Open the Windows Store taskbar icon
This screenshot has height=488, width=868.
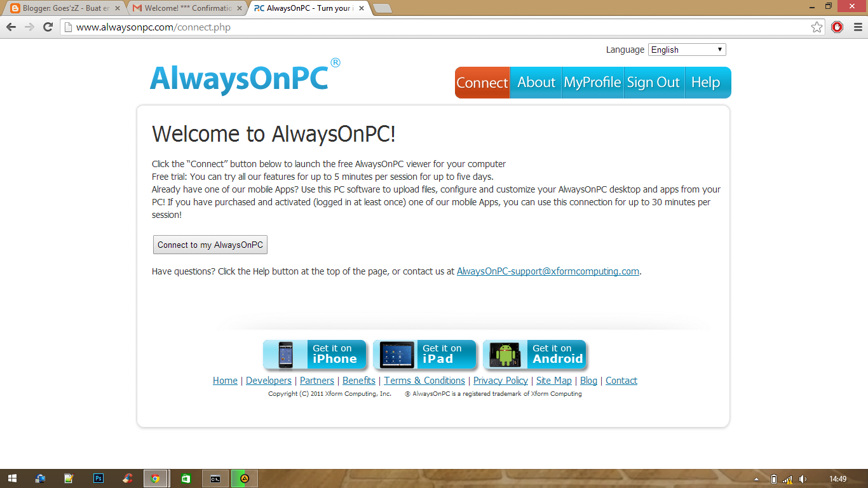pos(186,478)
